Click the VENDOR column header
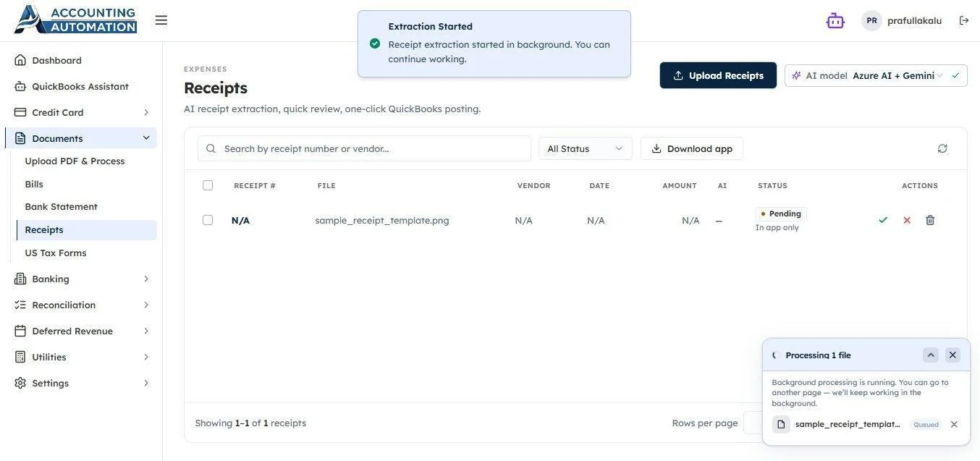Viewport: 980px width, 461px height. click(x=534, y=186)
